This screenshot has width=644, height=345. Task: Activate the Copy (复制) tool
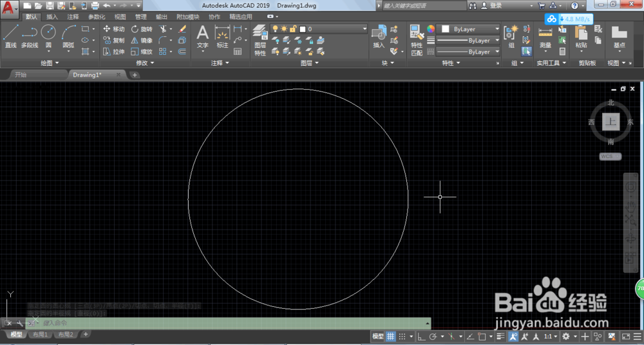click(114, 40)
